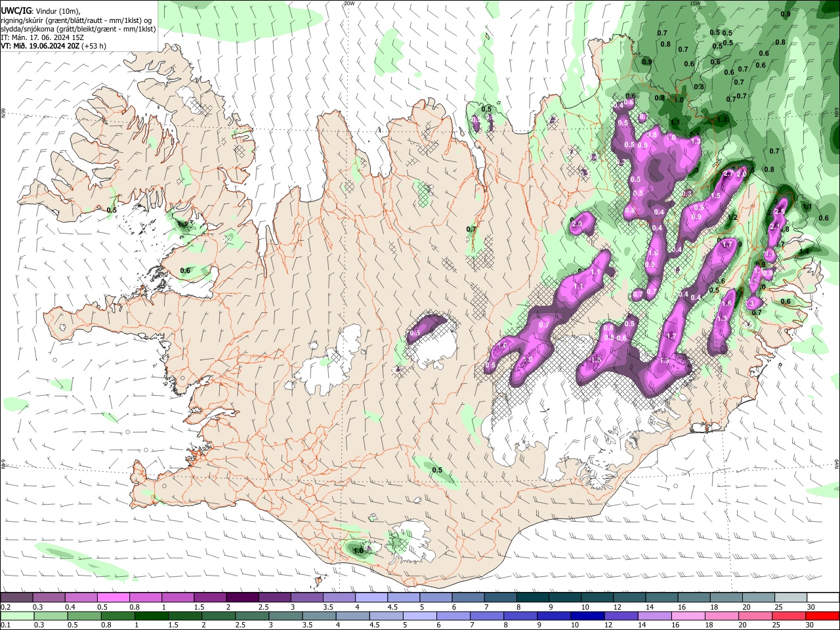Click the '(+53 h)' forecast offset text
Image resolution: width=840 pixels, height=630 pixels.
click(x=94, y=46)
